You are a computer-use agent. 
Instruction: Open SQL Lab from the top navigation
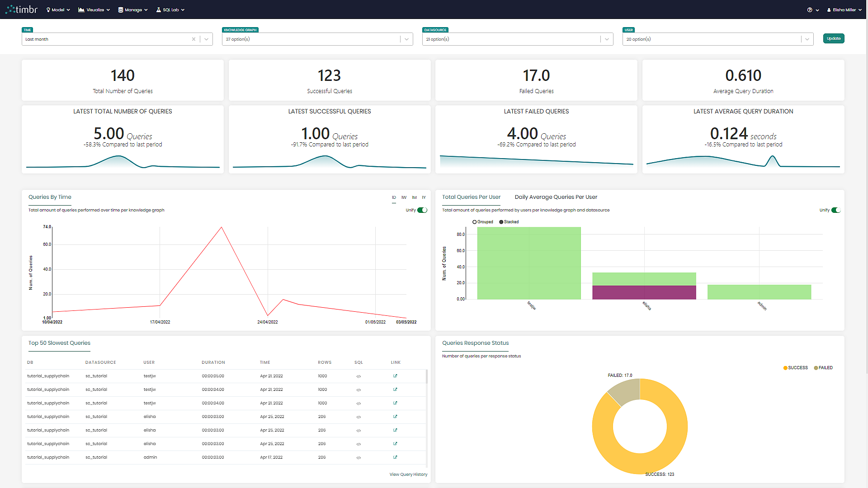click(170, 9)
